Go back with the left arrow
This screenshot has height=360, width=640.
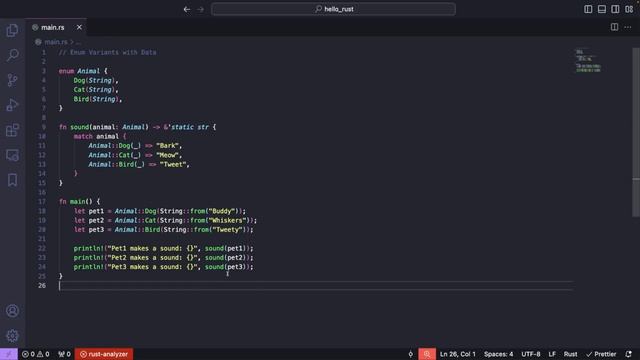pos(187,9)
